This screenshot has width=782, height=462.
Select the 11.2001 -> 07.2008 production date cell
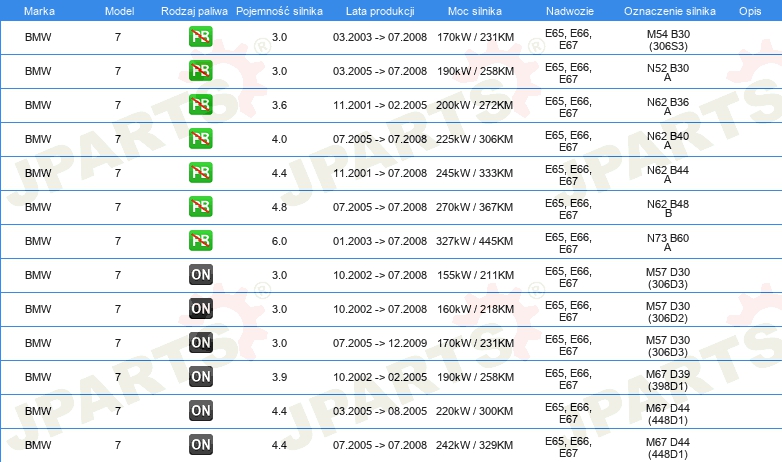380,173
